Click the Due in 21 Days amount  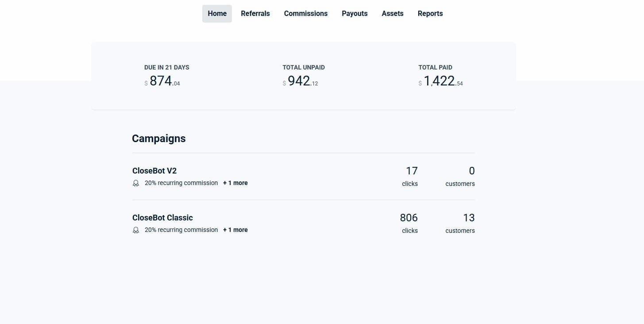162,81
